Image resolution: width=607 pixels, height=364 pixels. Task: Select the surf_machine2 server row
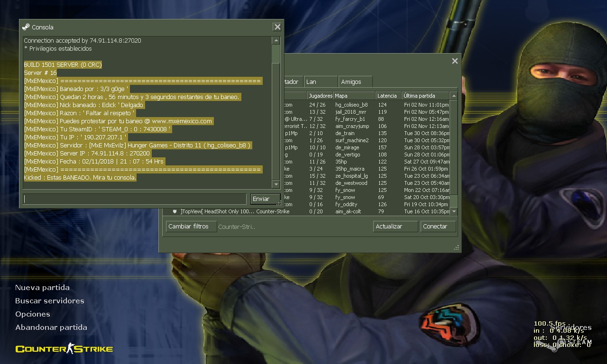coord(367,140)
